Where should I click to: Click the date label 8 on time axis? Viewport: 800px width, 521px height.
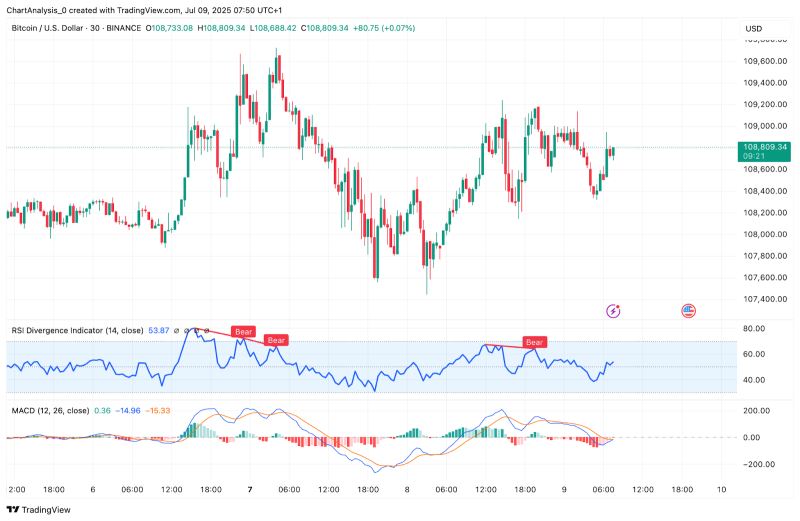[x=407, y=489]
